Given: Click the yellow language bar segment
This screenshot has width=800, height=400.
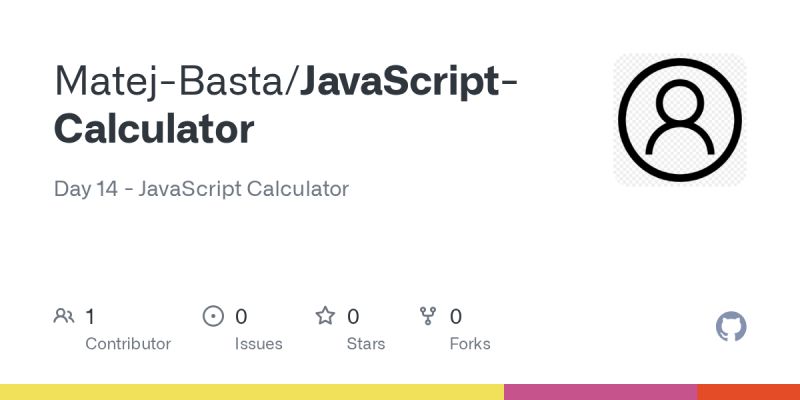Looking at the screenshot, I should tap(252, 392).
